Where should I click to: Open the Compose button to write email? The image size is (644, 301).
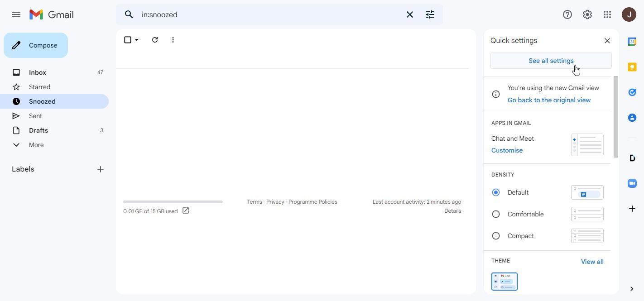pyautogui.click(x=36, y=45)
